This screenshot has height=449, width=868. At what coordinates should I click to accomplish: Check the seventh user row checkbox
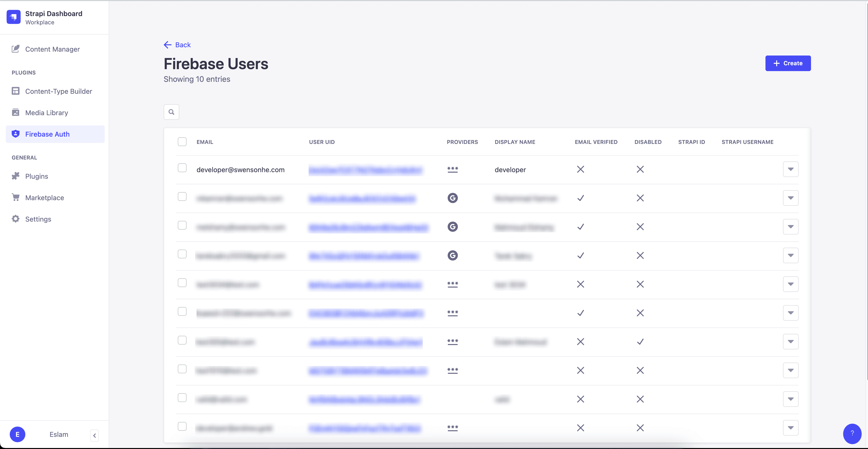[182, 340]
